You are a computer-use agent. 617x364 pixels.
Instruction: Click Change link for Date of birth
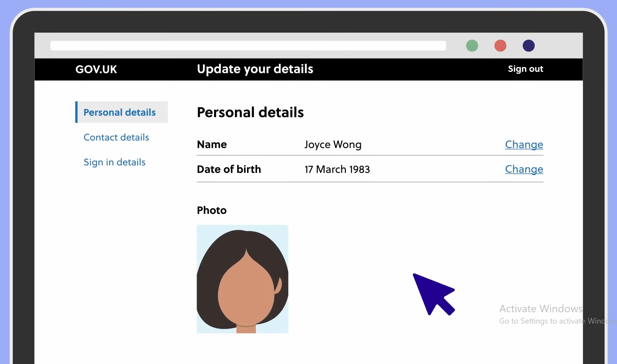click(x=524, y=169)
